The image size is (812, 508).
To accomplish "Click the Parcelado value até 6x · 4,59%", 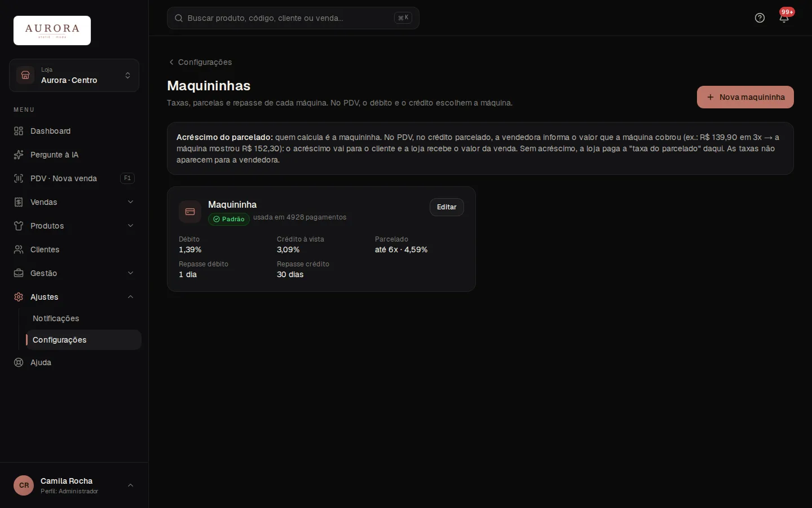I will (401, 249).
